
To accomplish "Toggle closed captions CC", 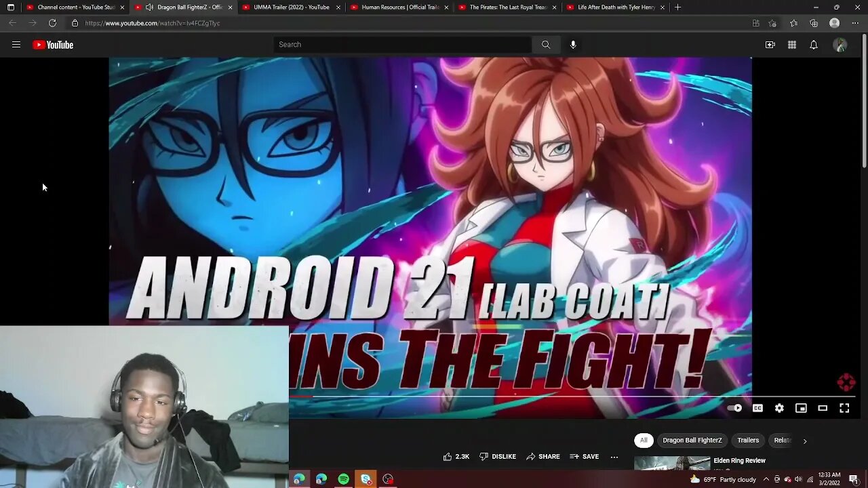I will pyautogui.click(x=757, y=408).
